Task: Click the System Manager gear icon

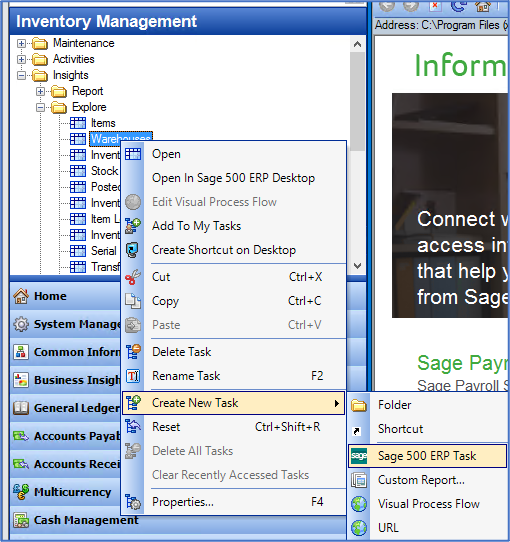Action: tap(21, 324)
